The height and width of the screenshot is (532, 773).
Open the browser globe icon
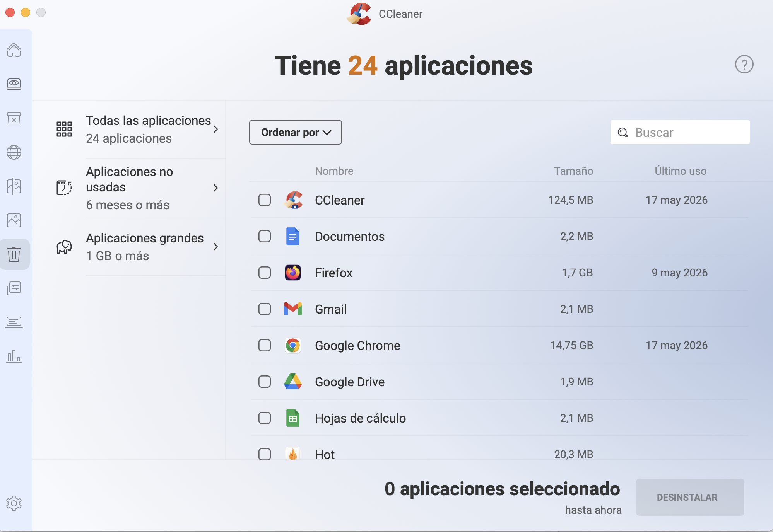[14, 152]
